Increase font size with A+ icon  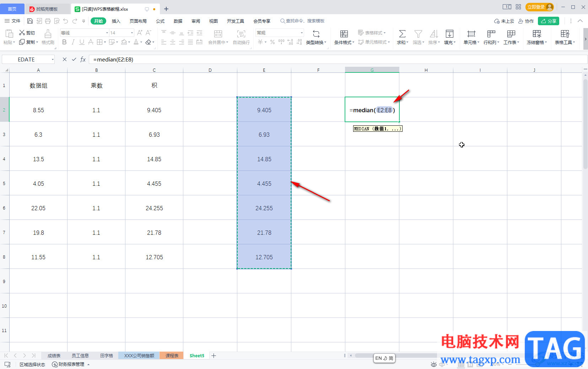click(x=140, y=33)
